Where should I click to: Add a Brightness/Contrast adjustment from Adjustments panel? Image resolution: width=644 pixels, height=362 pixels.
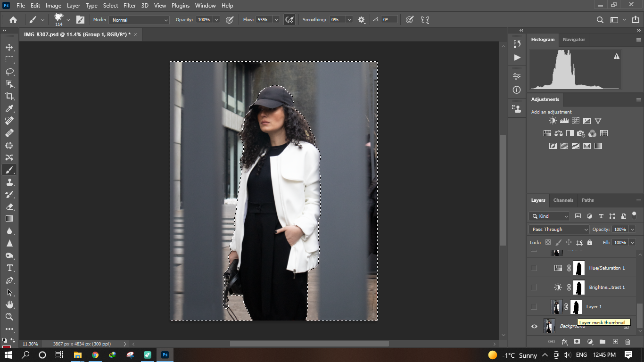click(553, 121)
